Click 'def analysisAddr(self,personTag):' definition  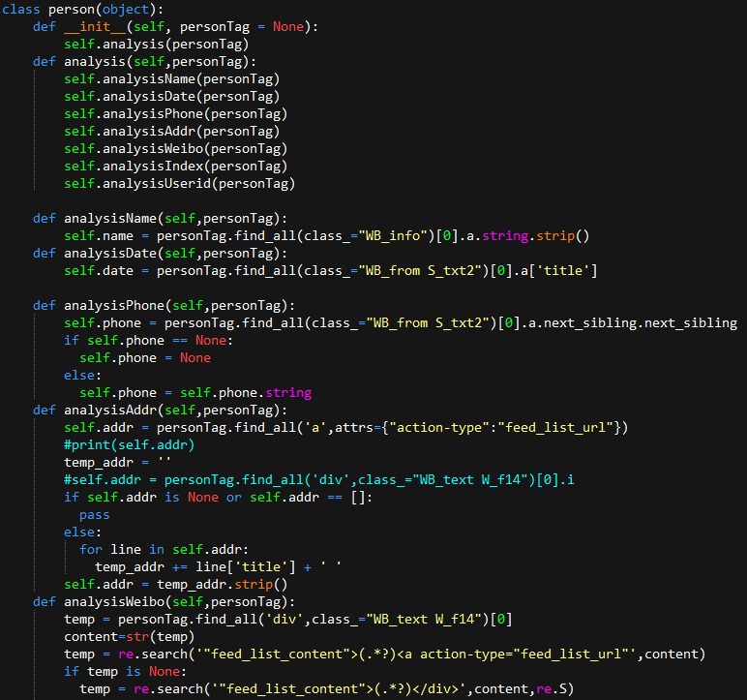160,411
